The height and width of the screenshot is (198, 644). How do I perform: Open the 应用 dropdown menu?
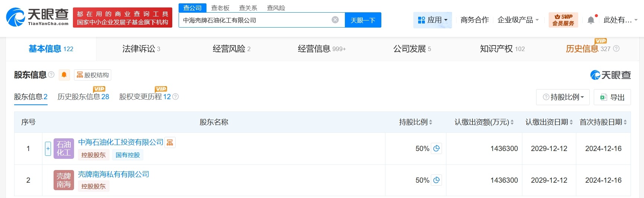point(432,20)
